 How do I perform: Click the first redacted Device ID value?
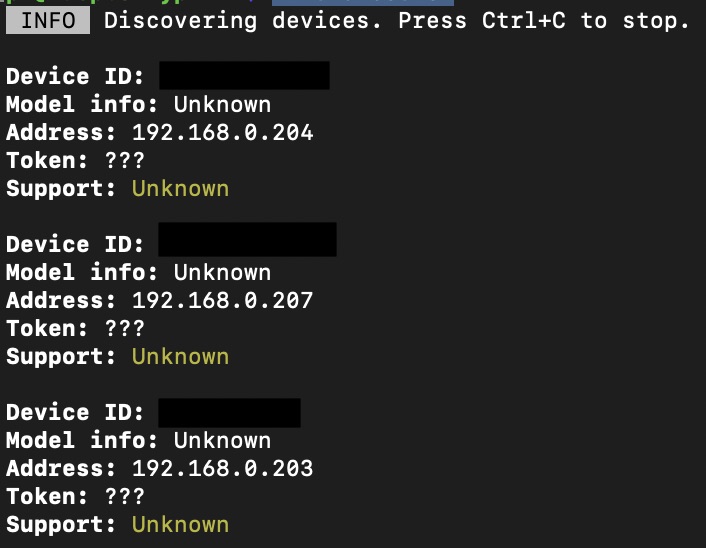point(244,76)
